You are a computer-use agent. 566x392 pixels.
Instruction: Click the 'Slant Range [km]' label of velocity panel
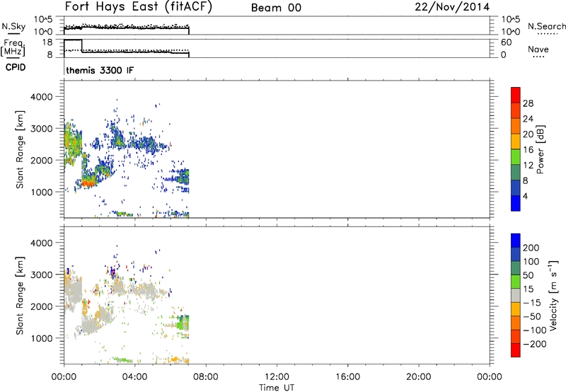[20, 295]
